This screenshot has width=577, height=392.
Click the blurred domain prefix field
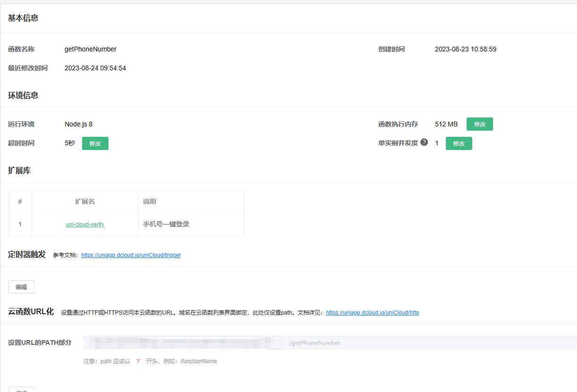tap(182, 343)
